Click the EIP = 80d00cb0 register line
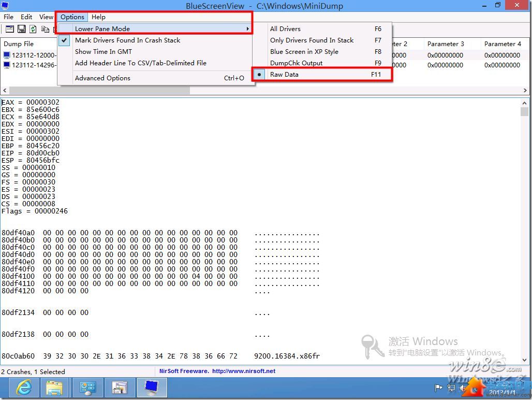The image size is (532, 400). 31,153
